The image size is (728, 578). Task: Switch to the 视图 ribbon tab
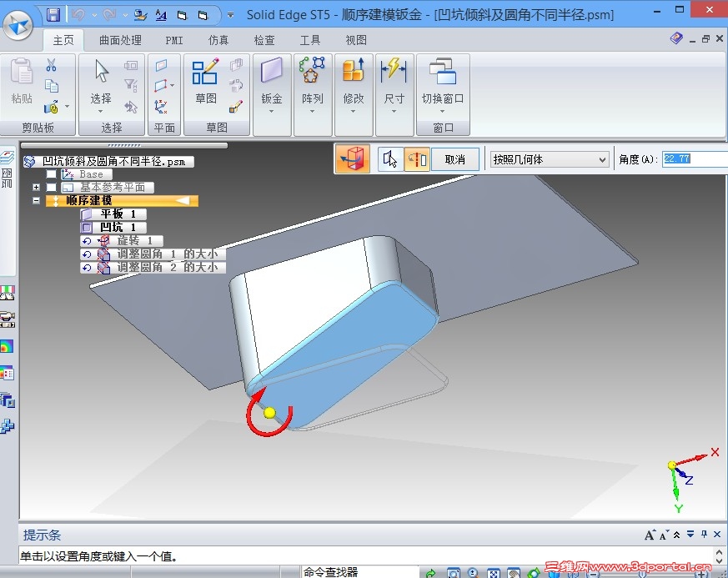click(356, 40)
